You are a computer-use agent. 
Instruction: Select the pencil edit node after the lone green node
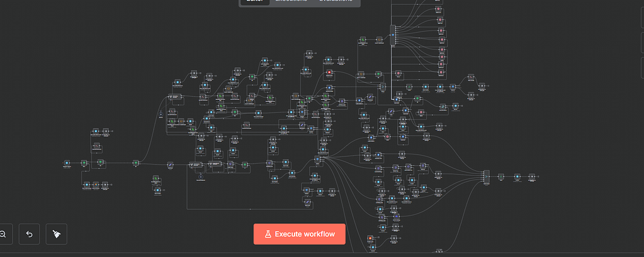(x=169, y=164)
